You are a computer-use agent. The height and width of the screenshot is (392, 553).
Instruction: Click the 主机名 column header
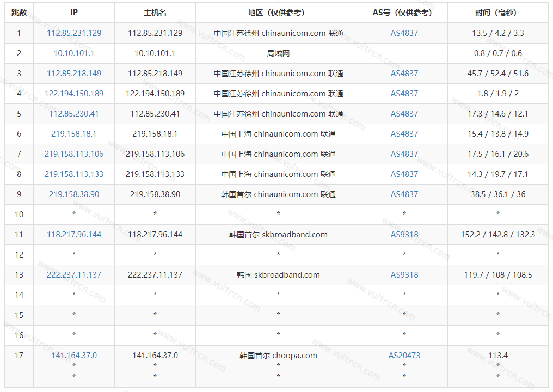[155, 13]
